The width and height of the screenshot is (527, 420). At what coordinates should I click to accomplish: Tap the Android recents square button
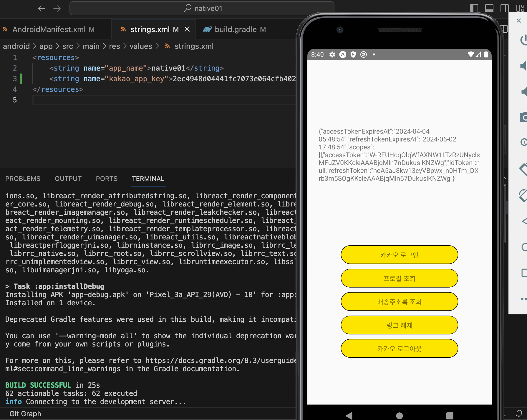click(x=450, y=415)
